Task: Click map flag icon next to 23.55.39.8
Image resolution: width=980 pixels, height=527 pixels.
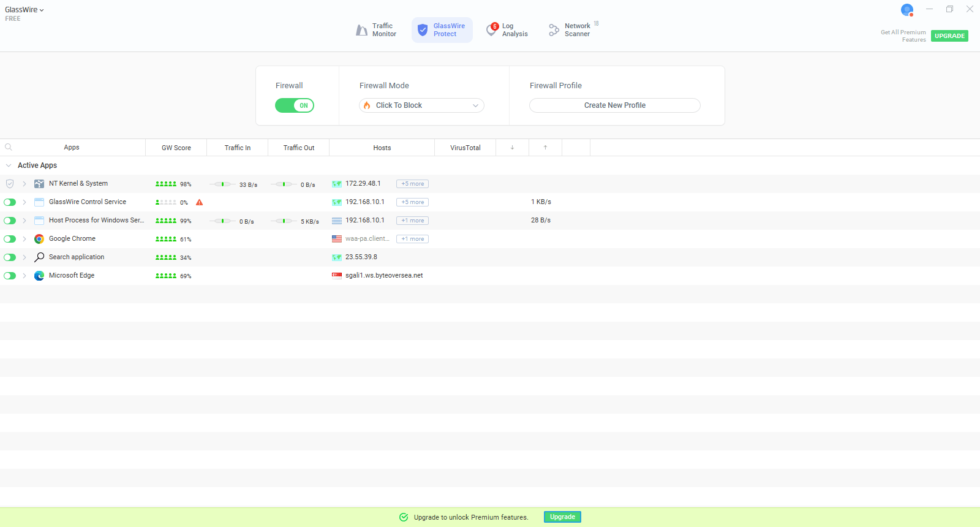Action: tap(337, 257)
